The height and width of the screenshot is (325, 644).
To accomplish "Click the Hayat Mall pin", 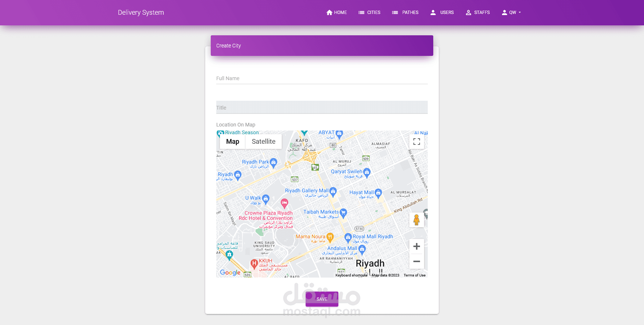I will coord(378,193).
